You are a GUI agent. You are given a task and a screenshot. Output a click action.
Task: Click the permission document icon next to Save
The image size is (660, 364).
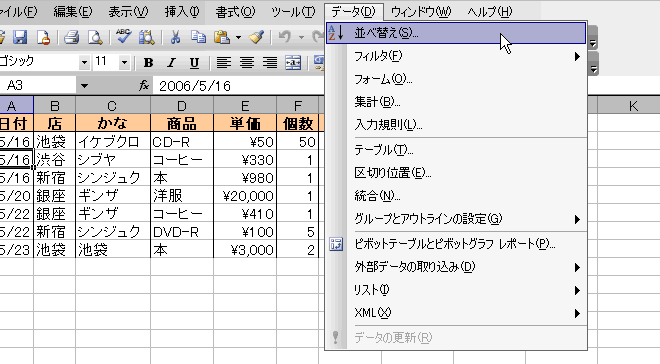coord(43,37)
